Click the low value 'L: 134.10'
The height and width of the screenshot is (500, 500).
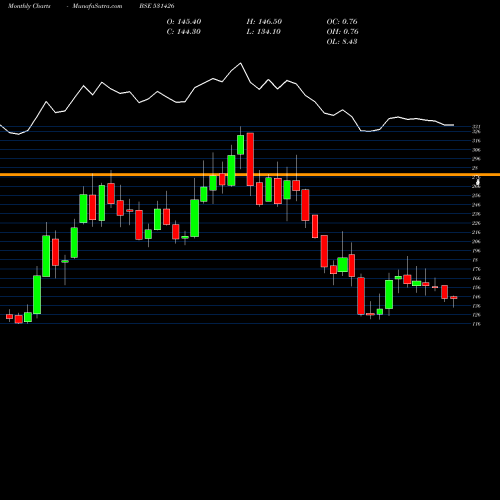coord(263,32)
